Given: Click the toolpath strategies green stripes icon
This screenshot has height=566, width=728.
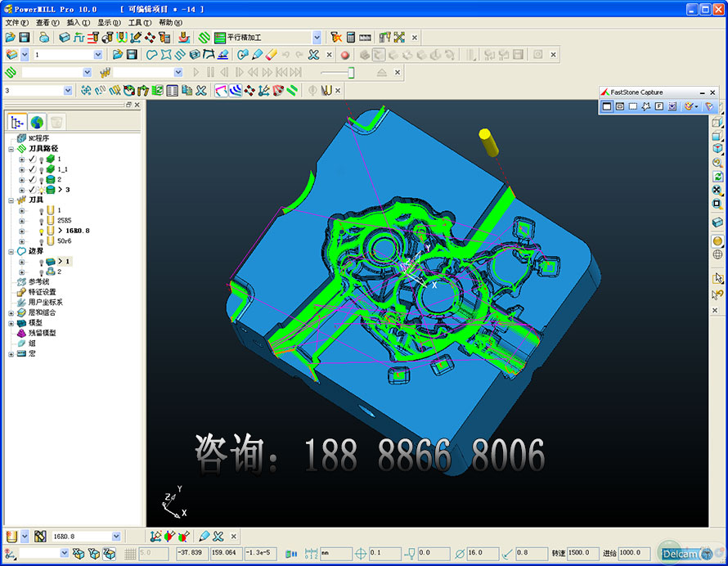Looking at the screenshot, I should [x=204, y=38].
